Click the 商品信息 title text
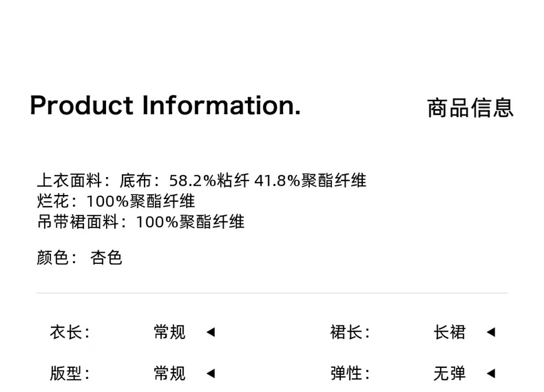 pos(470,108)
